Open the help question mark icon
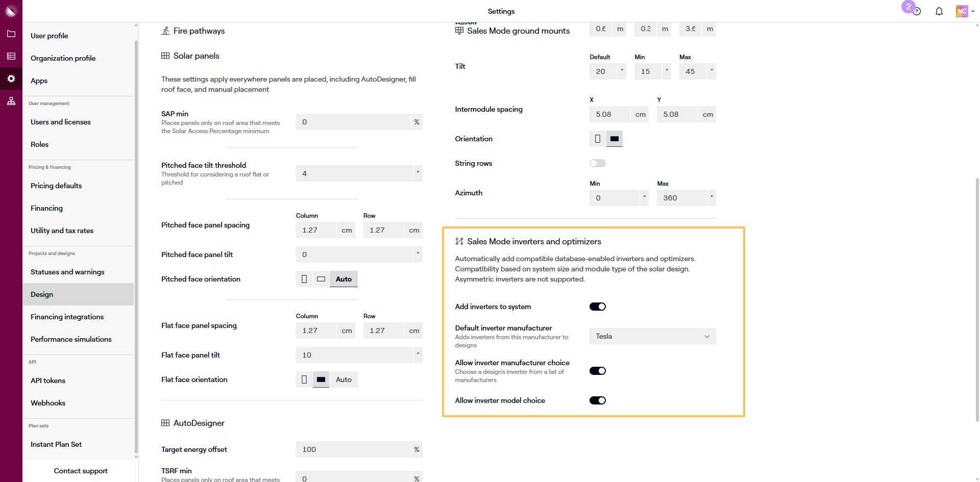 [917, 11]
